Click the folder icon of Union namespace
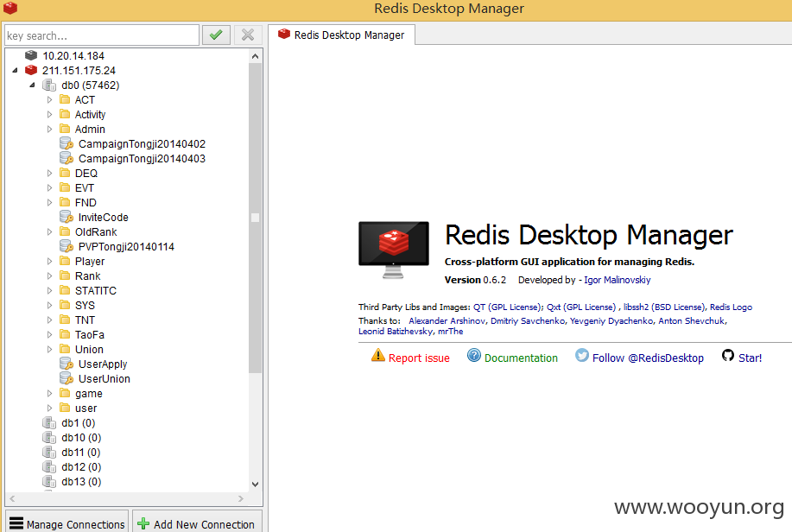 pos(65,349)
